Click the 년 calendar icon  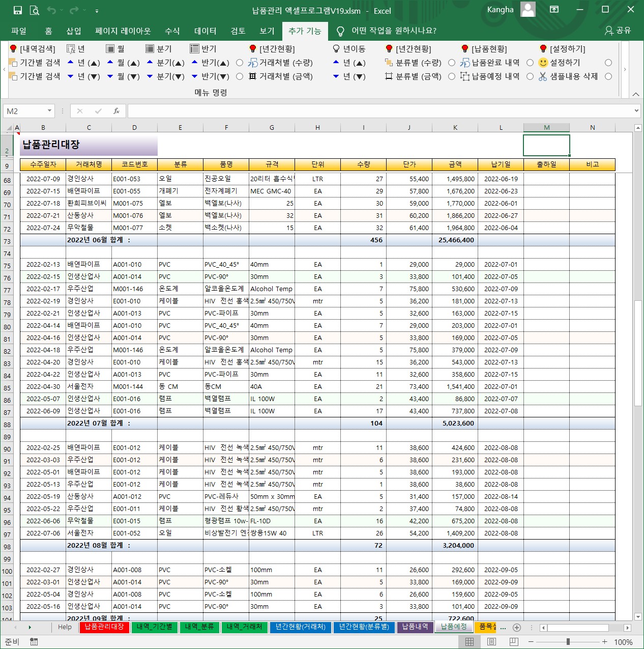(x=71, y=49)
